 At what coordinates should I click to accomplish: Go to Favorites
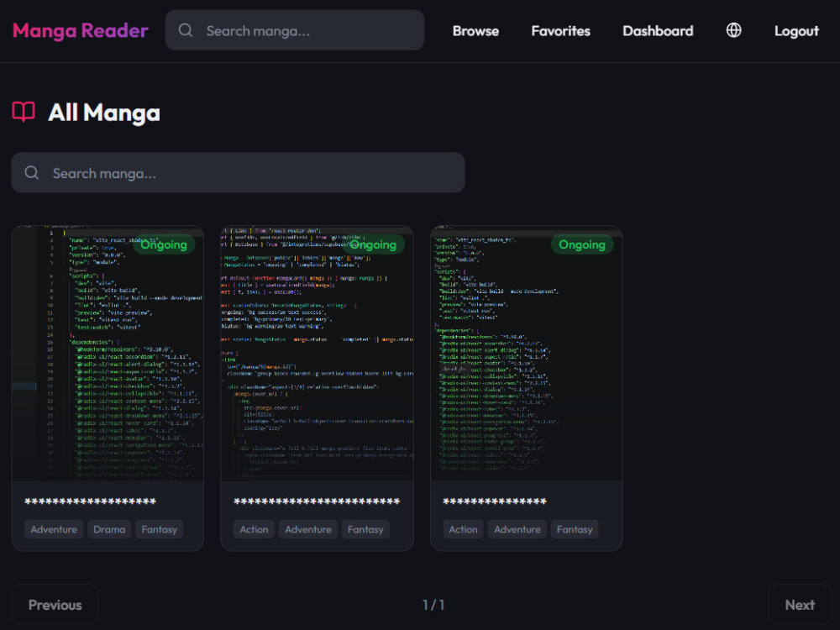tap(560, 31)
